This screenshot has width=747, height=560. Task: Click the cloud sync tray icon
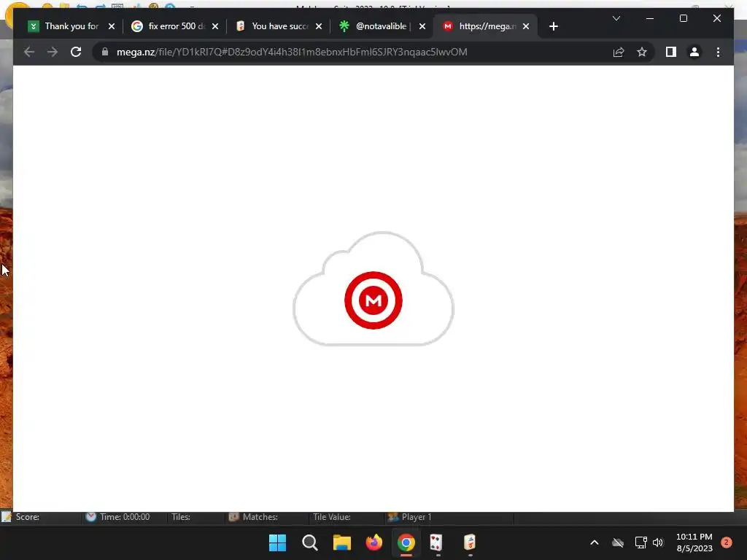(x=617, y=542)
